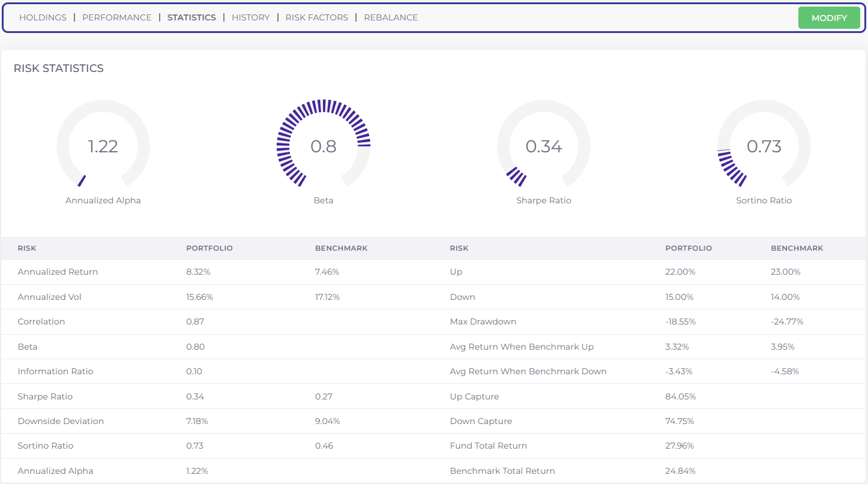The image size is (868, 484).
Task: Open the Holdings tab
Action: tap(43, 17)
